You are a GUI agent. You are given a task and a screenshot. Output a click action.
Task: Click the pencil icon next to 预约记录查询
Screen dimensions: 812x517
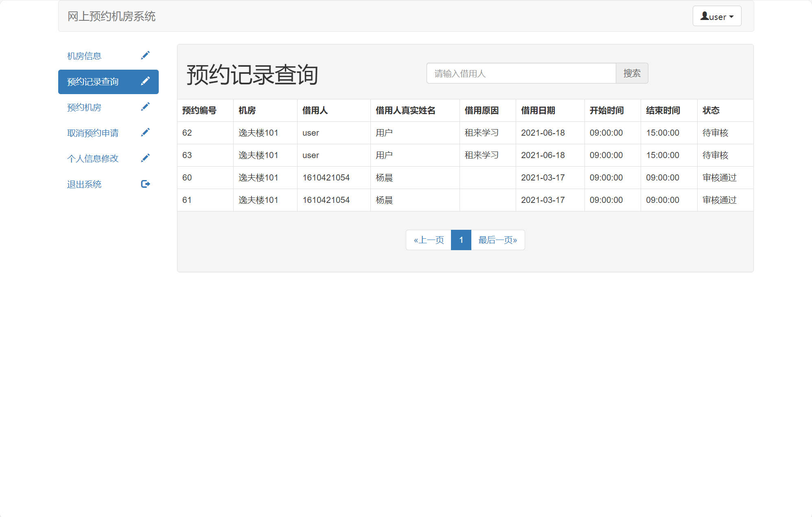click(x=146, y=81)
